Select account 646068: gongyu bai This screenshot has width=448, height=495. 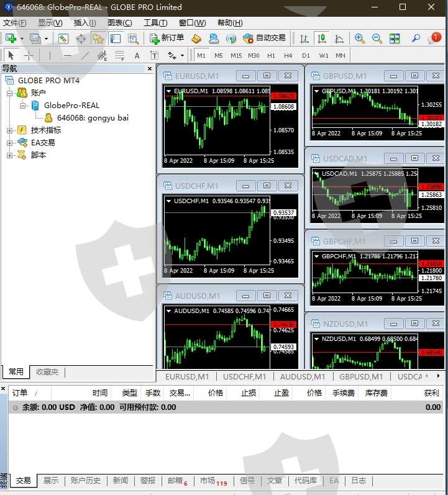pyautogui.click(x=93, y=118)
